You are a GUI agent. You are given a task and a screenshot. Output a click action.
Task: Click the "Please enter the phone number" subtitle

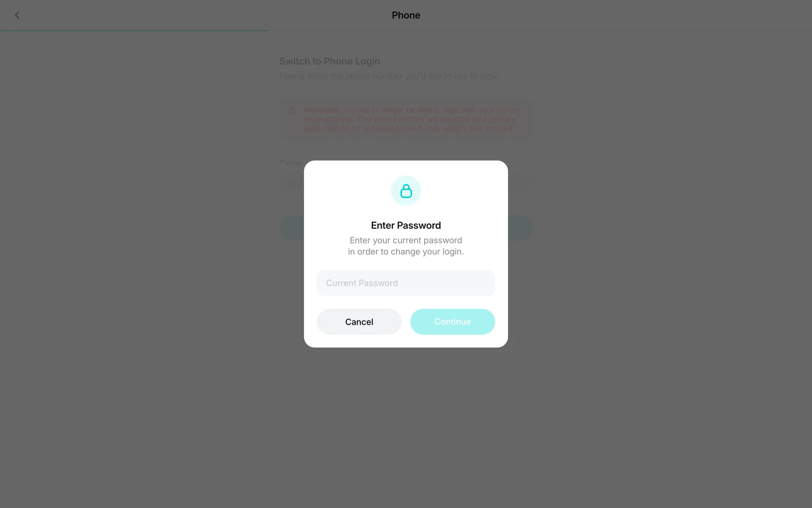pyautogui.click(x=390, y=76)
